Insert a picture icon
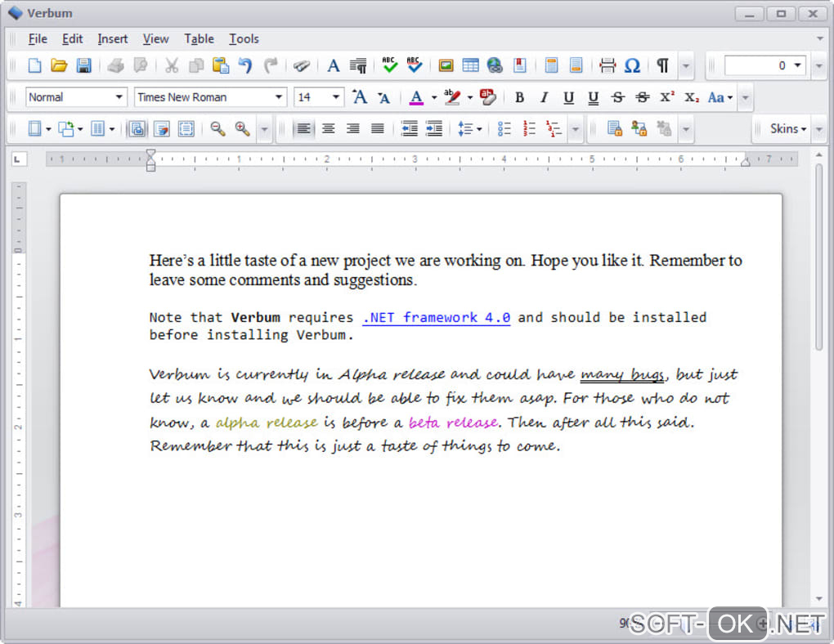834x644 pixels. pyautogui.click(x=446, y=66)
